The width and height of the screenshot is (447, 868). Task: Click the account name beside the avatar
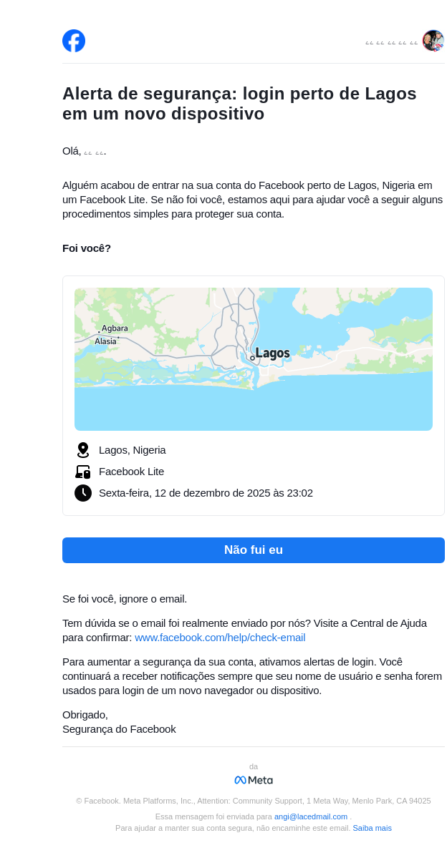(391, 43)
